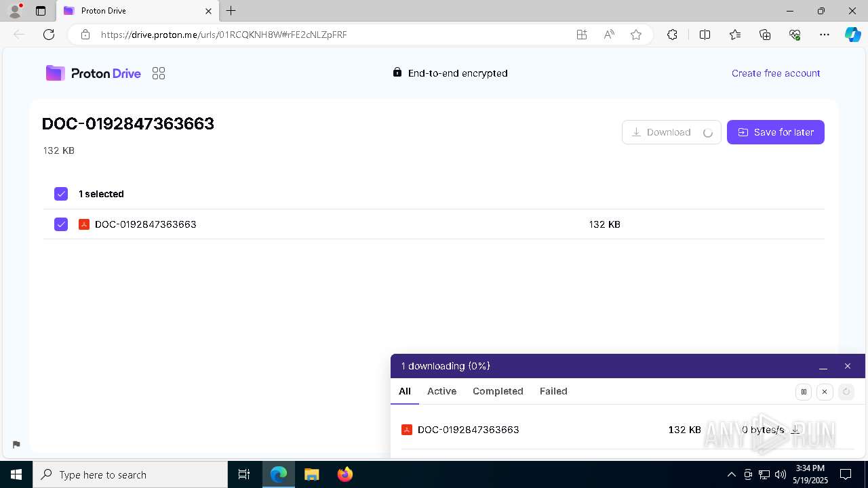
Task: Click the browser address bar URL
Action: (224, 35)
